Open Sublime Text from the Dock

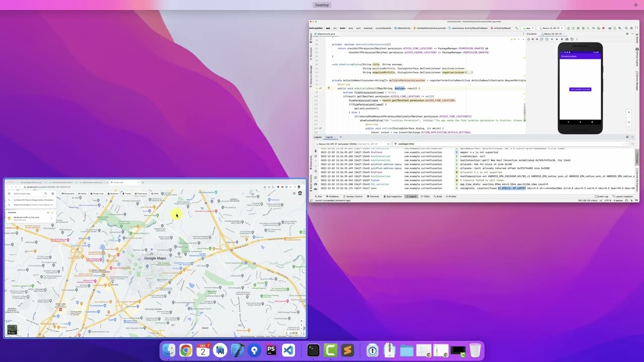click(348, 350)
